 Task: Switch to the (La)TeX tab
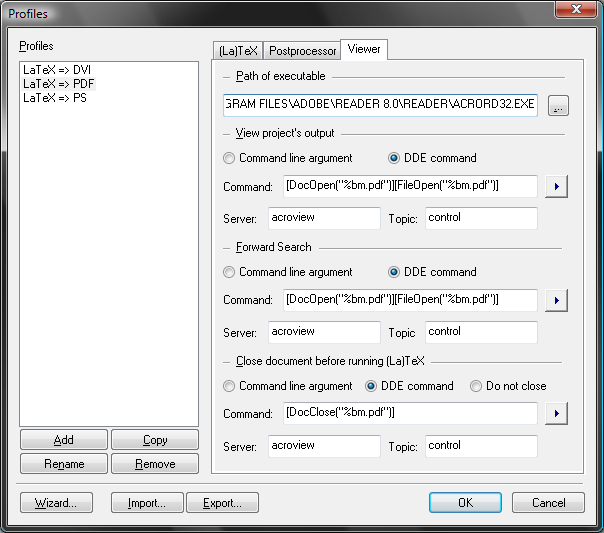(x=238, y=51)
